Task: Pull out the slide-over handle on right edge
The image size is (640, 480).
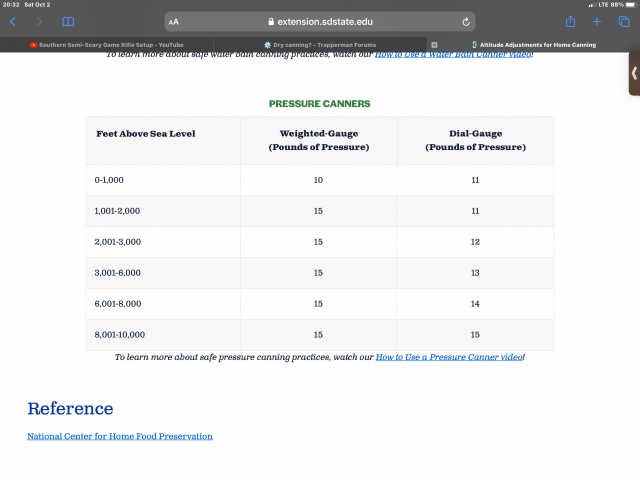Action: 634,73
